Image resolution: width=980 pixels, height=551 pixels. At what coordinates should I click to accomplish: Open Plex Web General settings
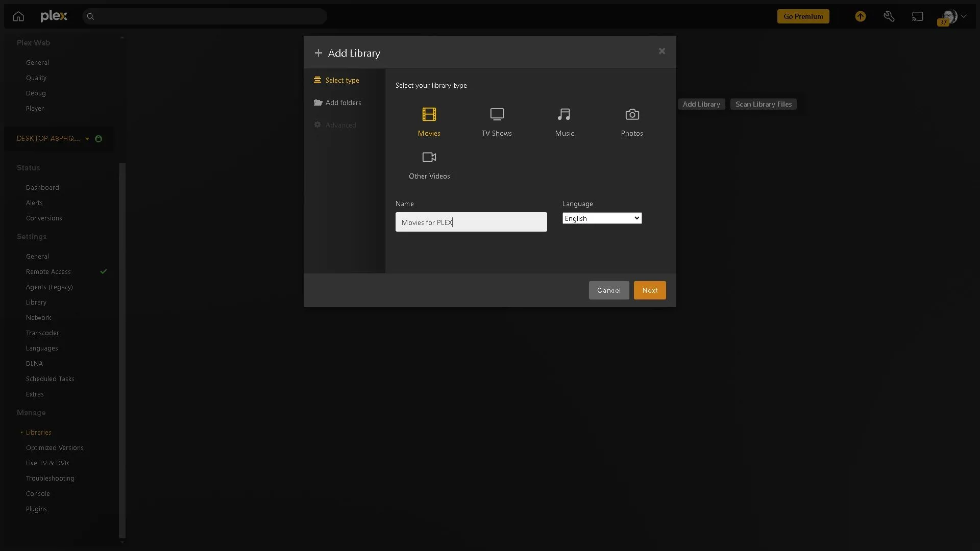point(37,62)
